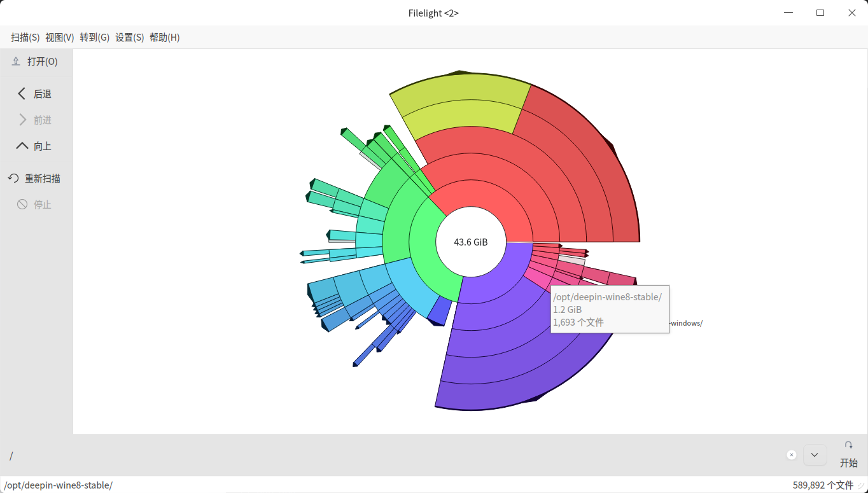Clear the path field with the x icon
The width and height of the screenshot is (868, 493).
(792, 455)
